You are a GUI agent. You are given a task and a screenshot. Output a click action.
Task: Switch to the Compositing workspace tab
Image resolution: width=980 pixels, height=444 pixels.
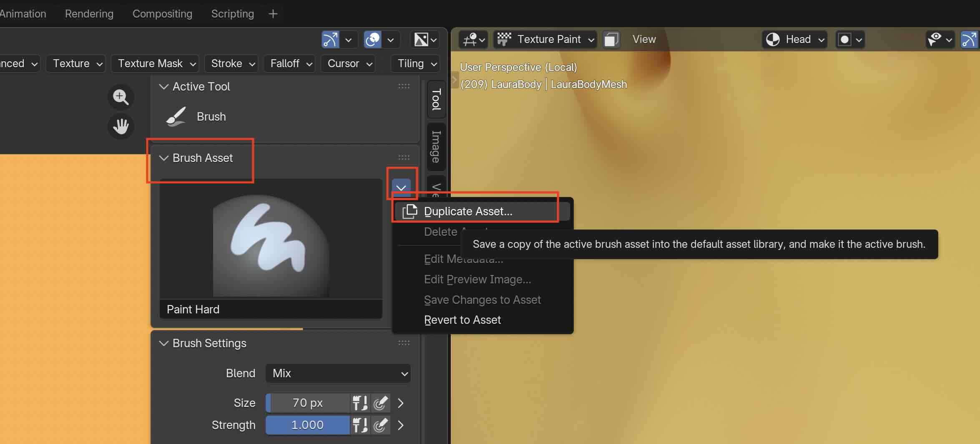[162, 14]
